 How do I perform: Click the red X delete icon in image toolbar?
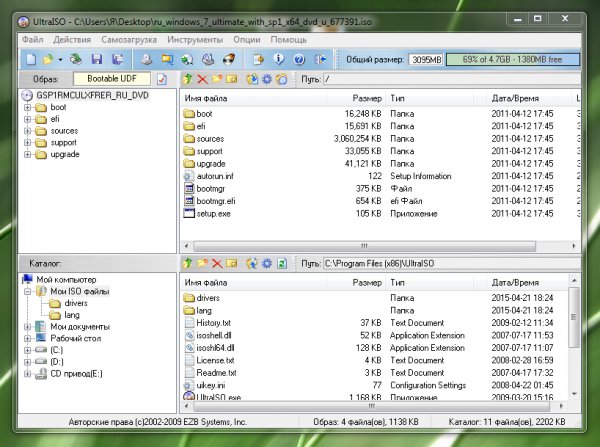point(202,79)
